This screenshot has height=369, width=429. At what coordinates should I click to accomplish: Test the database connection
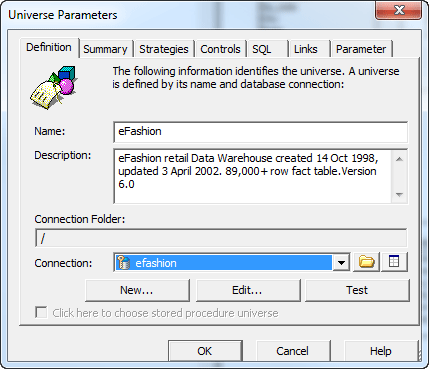357,290
